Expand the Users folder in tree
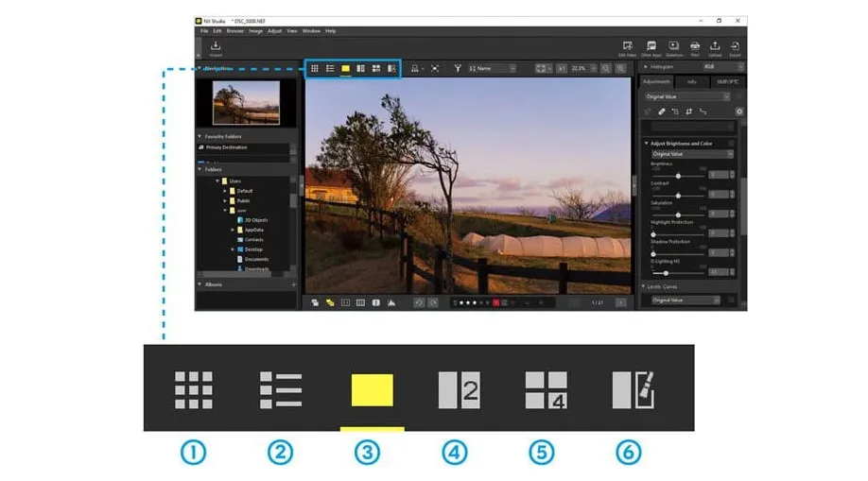Image resolution: width=868 pixels, height=481 pixels. 217,180
